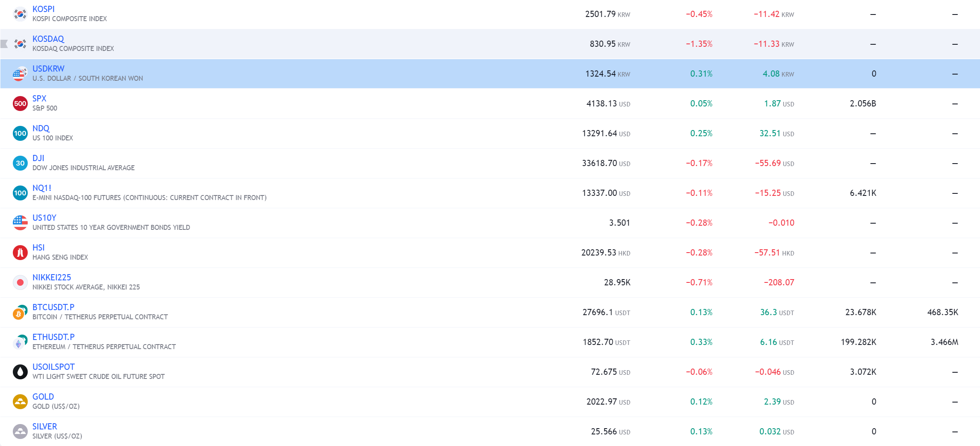980x446 pixels.
Task: Open the NQ1! symbol link
Action: coord(42,188)
